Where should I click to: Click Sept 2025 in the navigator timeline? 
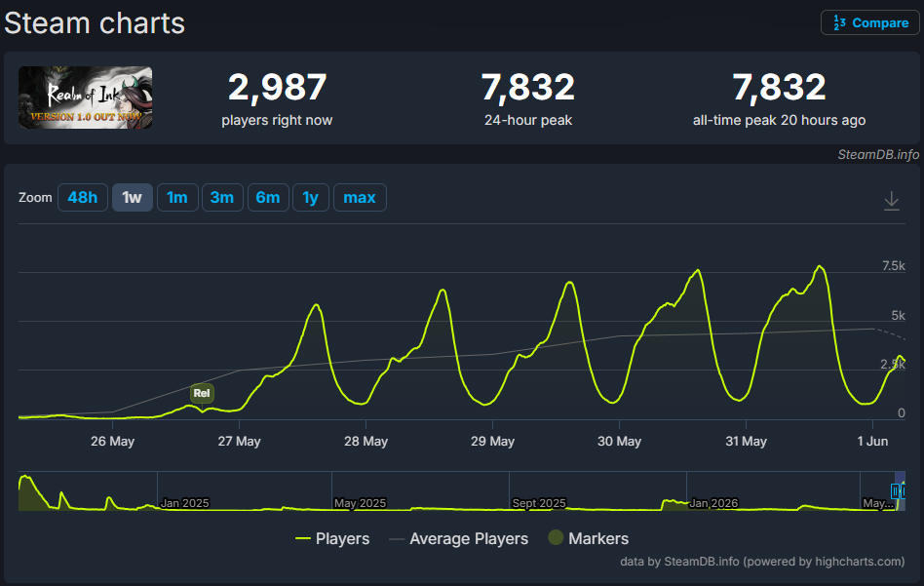(539, 503)
